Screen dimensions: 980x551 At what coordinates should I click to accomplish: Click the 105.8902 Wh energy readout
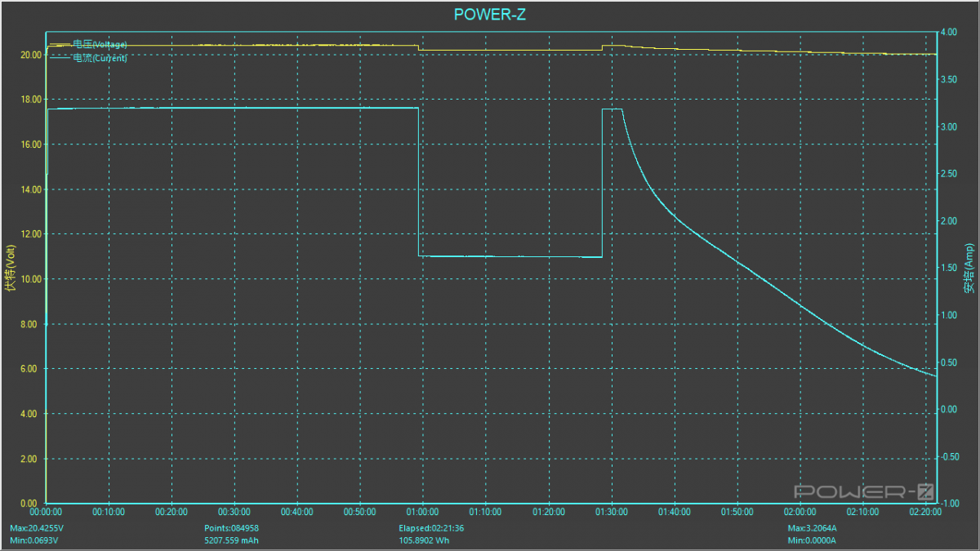[424, 540]
